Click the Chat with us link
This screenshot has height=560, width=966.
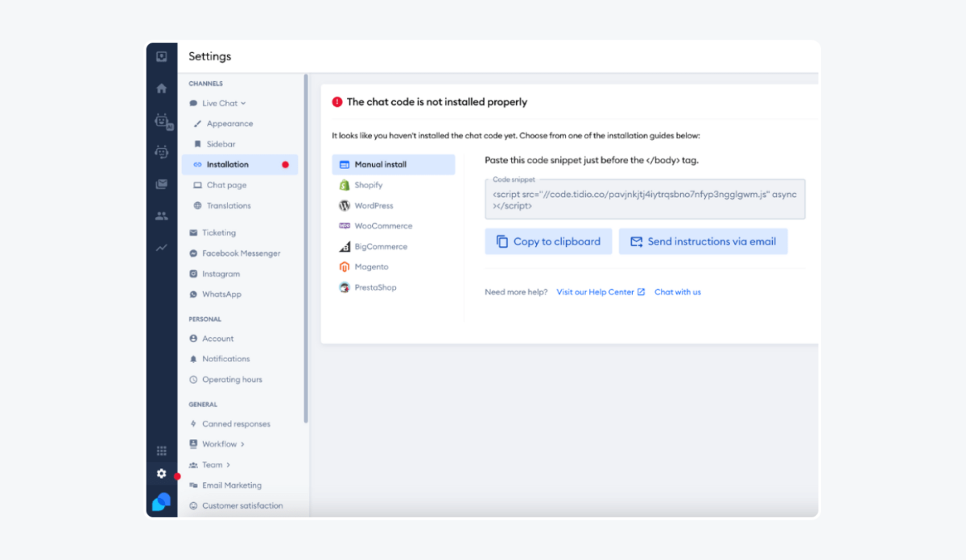pyautogui.click(x=677, y=292)
